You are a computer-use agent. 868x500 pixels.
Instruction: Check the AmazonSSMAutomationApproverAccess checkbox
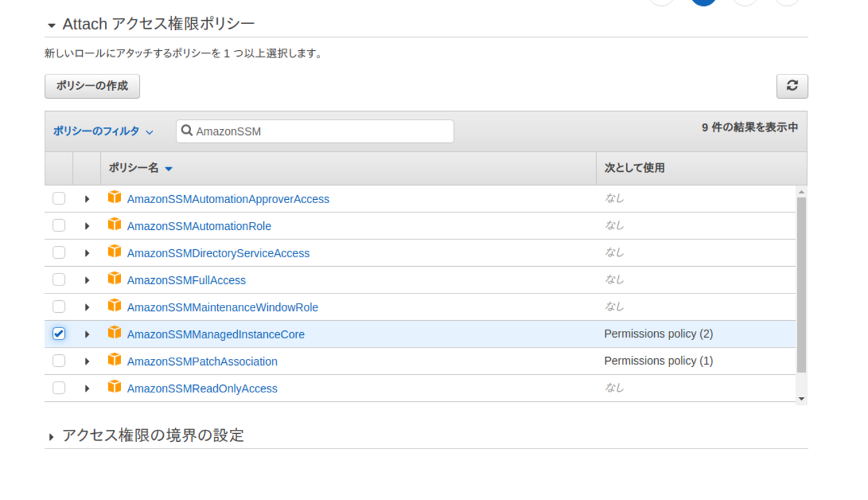[59, 199]
